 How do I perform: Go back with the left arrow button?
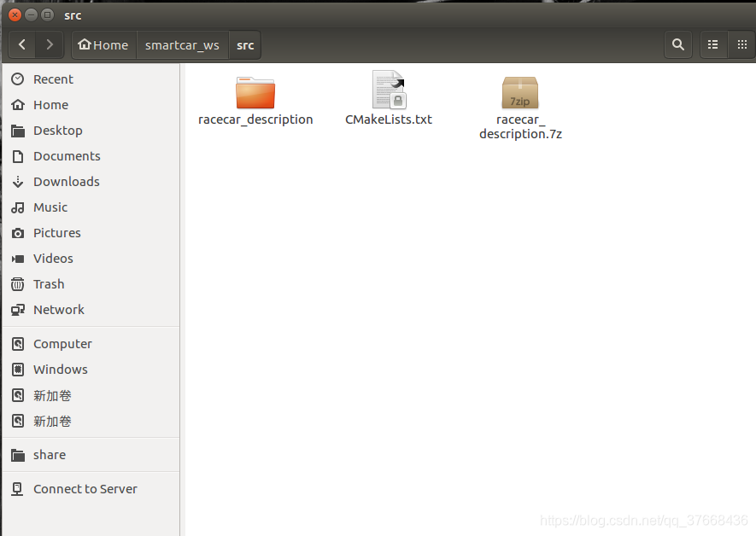(x=22, y=44)
